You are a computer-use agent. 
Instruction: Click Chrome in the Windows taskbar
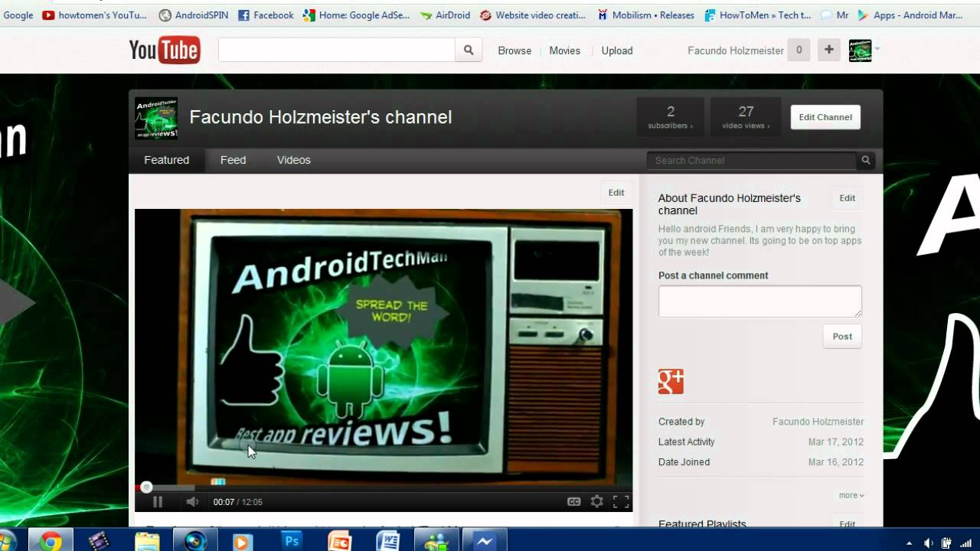pyautogui.click(x=51, y=541)
